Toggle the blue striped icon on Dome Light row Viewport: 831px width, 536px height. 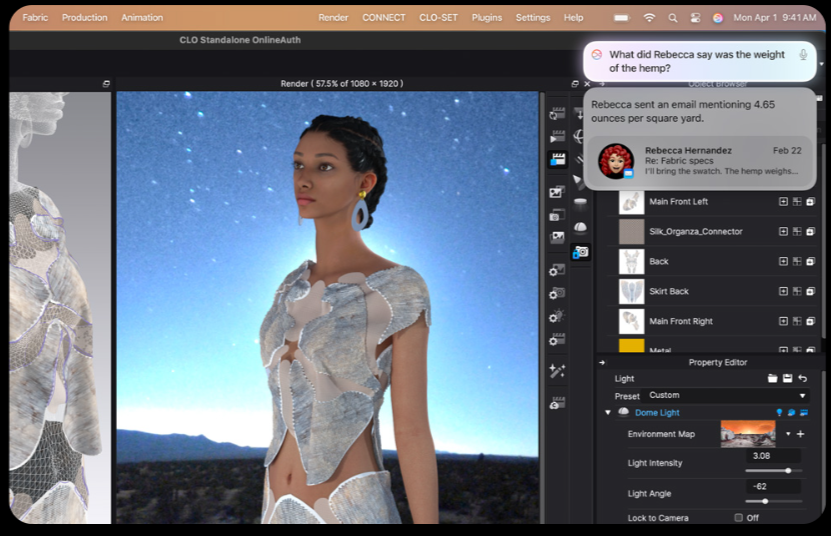point(804,412)
